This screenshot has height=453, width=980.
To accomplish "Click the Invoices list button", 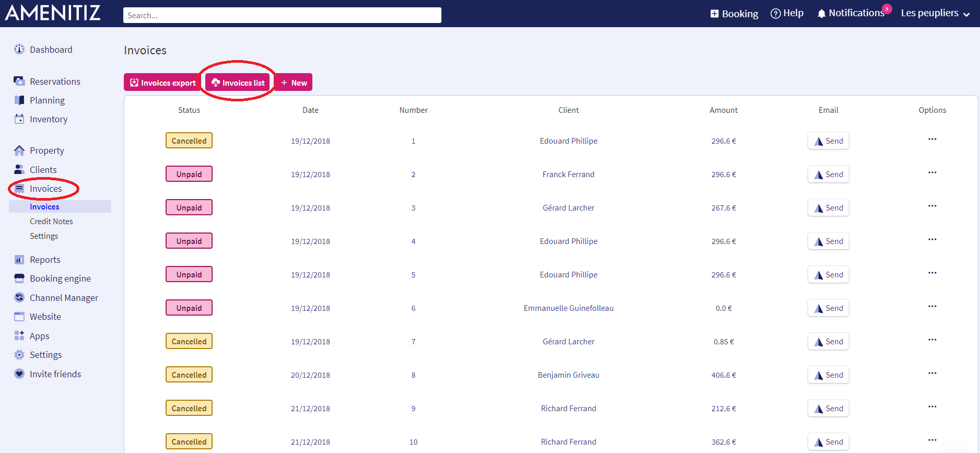I will [238, 83].
